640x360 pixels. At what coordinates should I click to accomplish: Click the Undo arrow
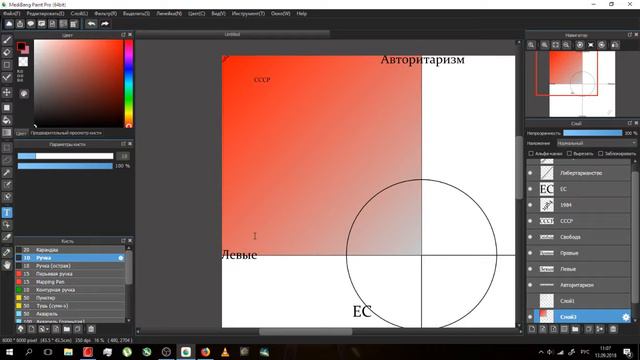(91, 24)
